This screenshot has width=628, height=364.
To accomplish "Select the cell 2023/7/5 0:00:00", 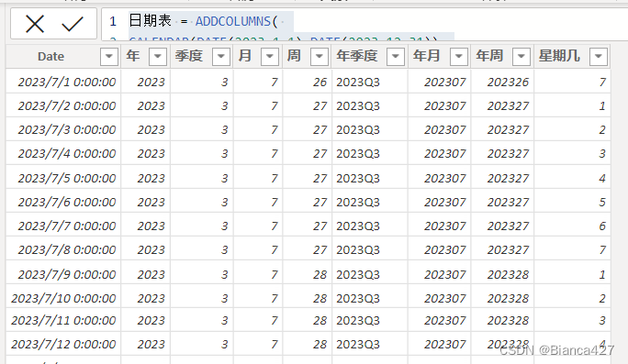I will (63, 178).
